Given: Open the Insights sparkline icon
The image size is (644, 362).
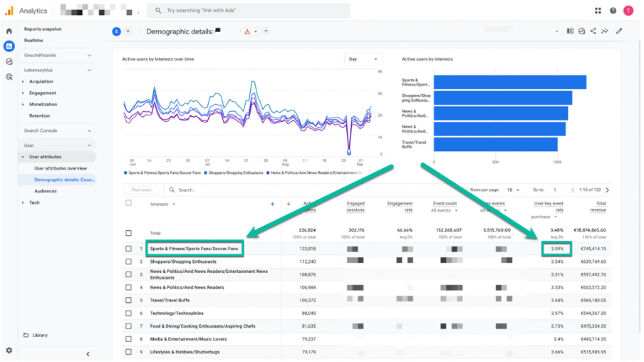Looking at the screenshot, I should (x=605, y=31).
